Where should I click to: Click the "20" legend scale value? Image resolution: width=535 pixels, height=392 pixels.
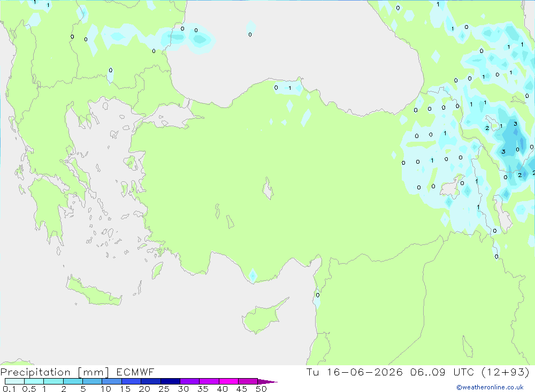[144, 389]
